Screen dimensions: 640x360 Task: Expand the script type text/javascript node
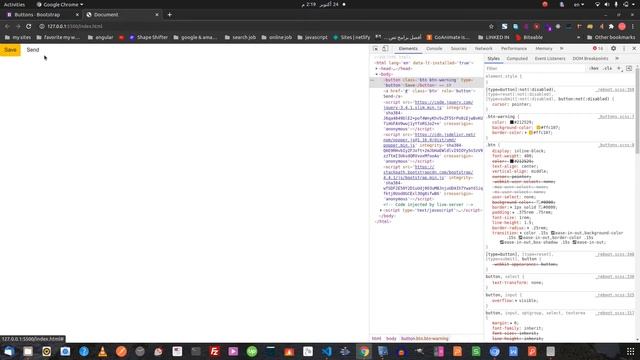[x=381, y=210]
